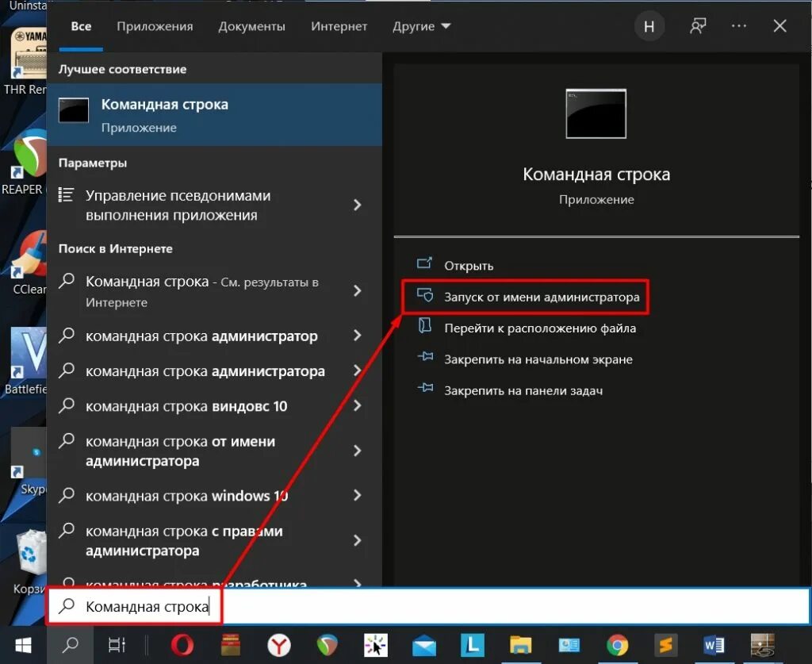This screenshot has width=812, height=664.
Task: Open the REAPER icon in the taskbar
Action: (x=327, y=645)
